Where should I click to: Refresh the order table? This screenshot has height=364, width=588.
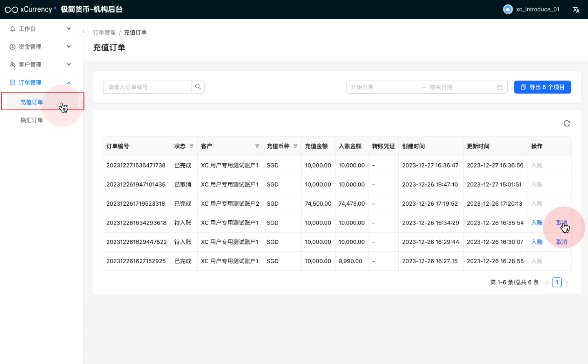tap(567, 123)
